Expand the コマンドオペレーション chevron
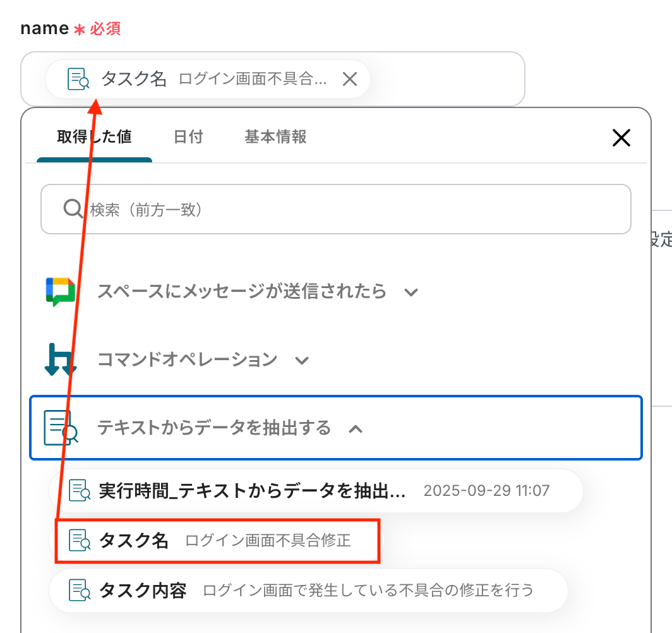The width and height of the screenshot is (672, 633). coord(302,361)
